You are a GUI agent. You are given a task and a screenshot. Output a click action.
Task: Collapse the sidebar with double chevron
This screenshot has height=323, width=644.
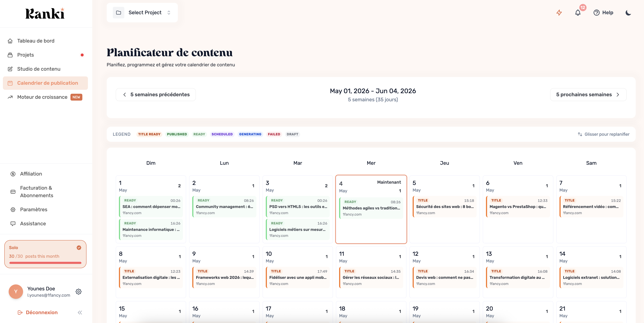[80, 313]
